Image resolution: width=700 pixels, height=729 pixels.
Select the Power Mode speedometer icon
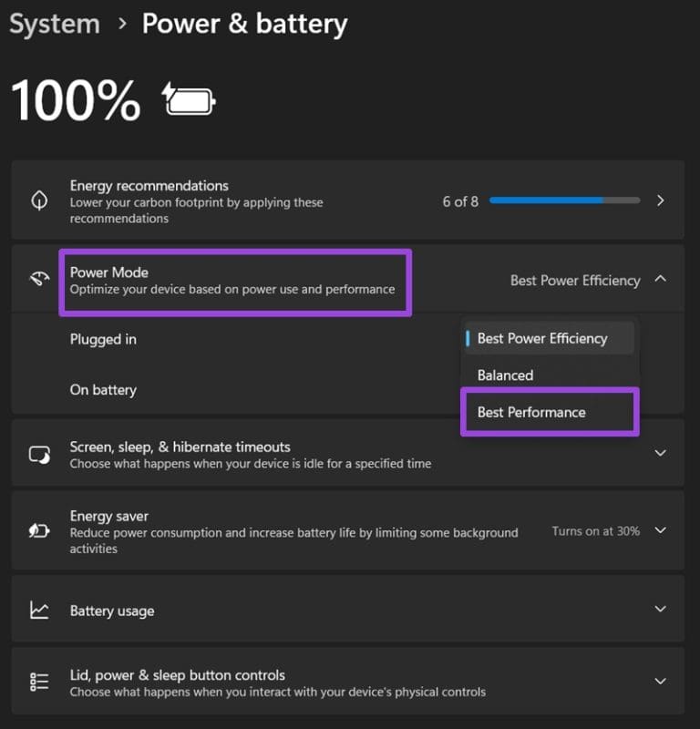click(x=38, y=280)
